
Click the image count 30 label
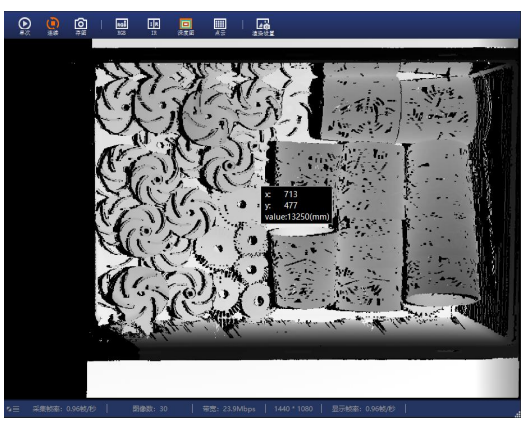(x=150, y=409)
